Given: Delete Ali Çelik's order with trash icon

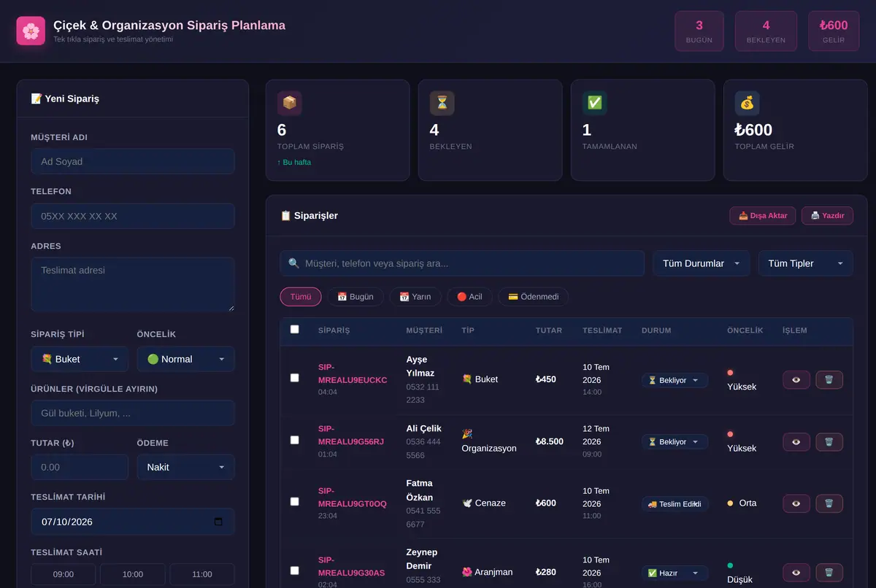Looking at the screenshot, I should point(829,442).
